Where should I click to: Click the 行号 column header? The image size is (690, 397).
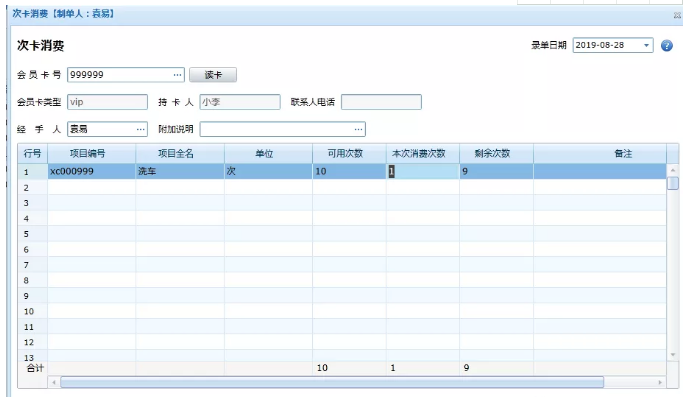33,154
